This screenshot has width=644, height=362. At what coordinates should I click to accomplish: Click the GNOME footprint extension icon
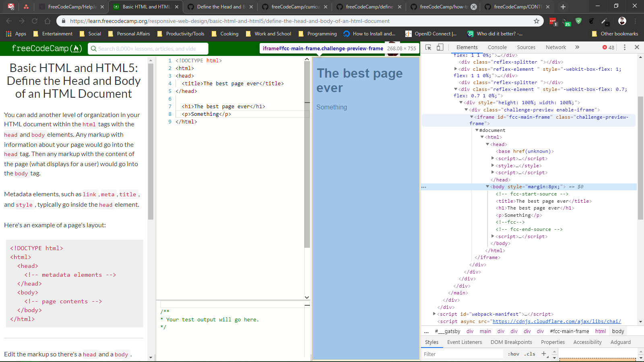click(591, 21)
